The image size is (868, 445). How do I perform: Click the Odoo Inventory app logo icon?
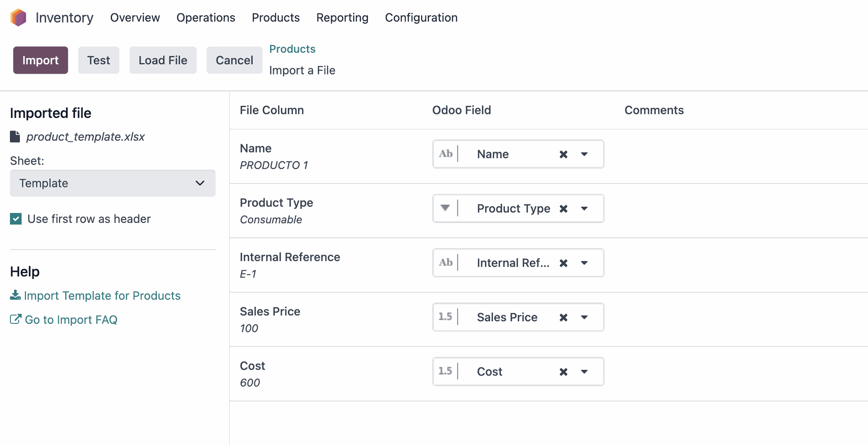[x=19, y=18]
